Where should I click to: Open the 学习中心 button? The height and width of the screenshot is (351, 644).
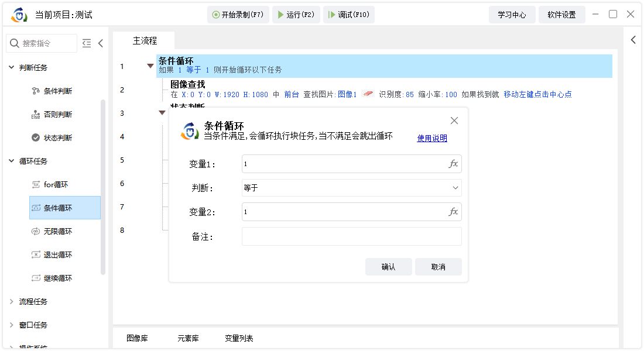coord(512,15)
